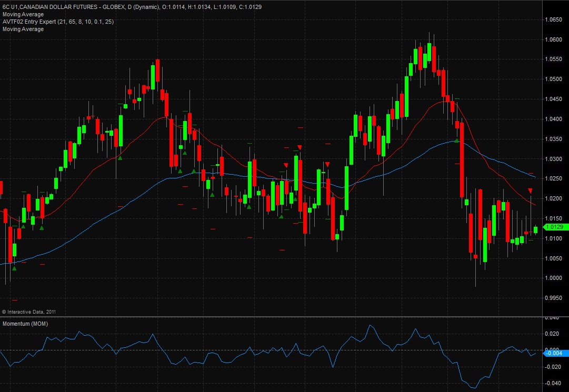Click the 1.0550 price axis label
Image resolution: width=569 pixels, height=392 pixels.
tap(554, 59)
